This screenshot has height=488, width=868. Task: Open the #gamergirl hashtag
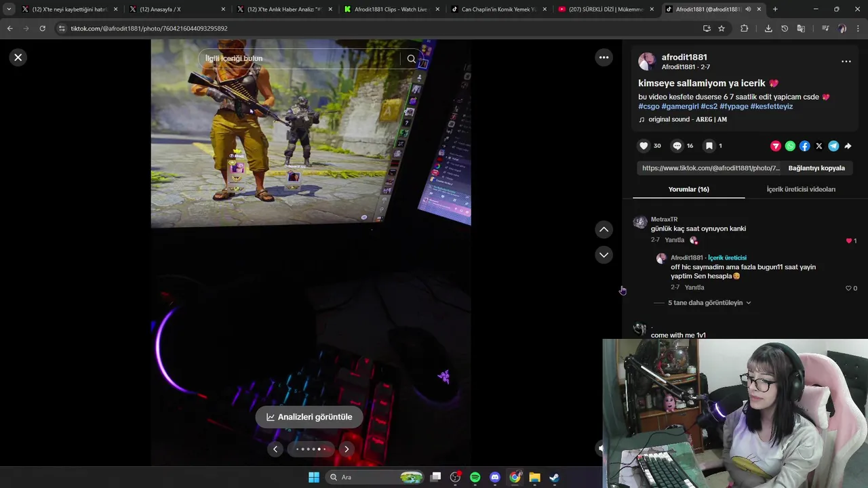[680, 106]
